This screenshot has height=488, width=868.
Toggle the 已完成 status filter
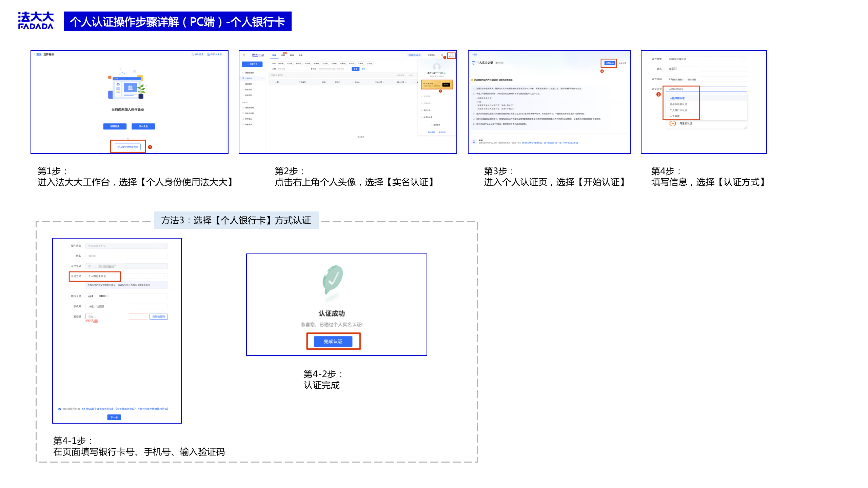point(325,63)
